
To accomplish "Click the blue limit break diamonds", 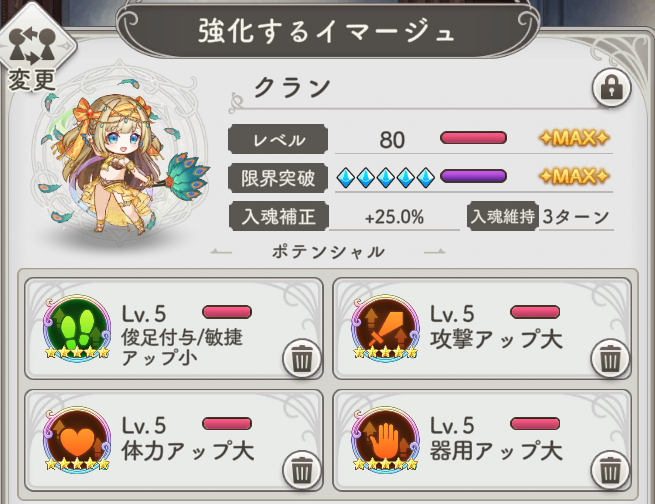I will (386, 177).
